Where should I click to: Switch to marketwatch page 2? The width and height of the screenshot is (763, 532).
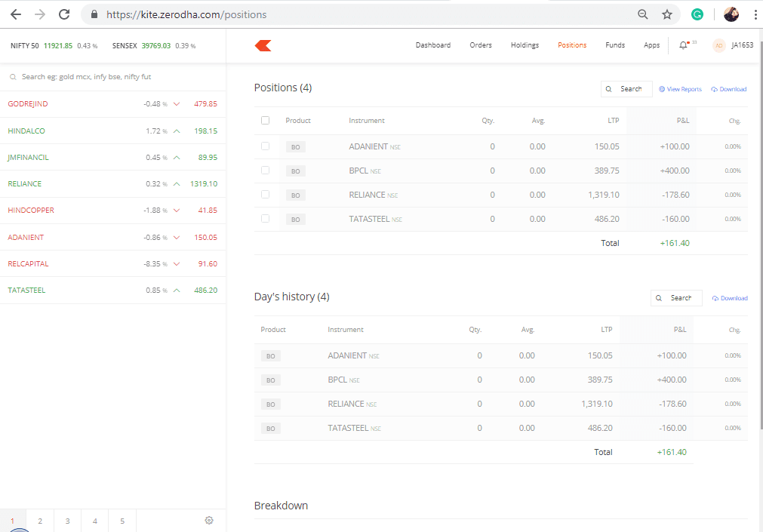[x=40, y=521]
